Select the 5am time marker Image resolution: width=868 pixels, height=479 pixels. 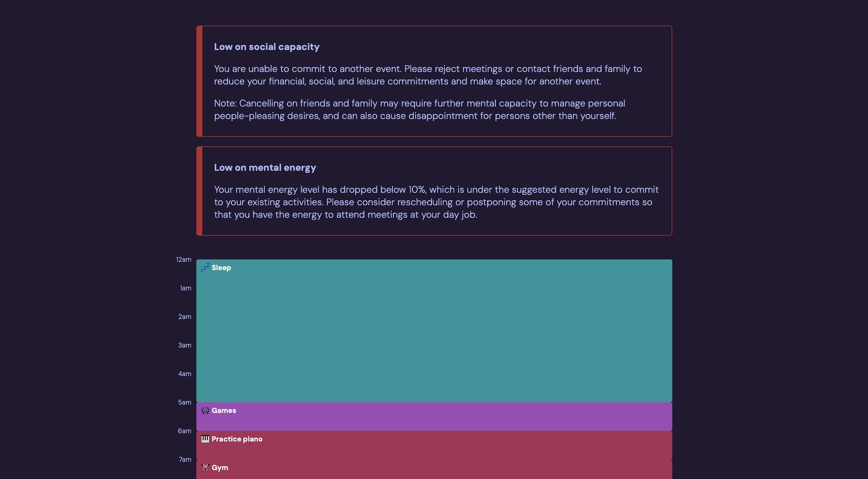point(185,403)
